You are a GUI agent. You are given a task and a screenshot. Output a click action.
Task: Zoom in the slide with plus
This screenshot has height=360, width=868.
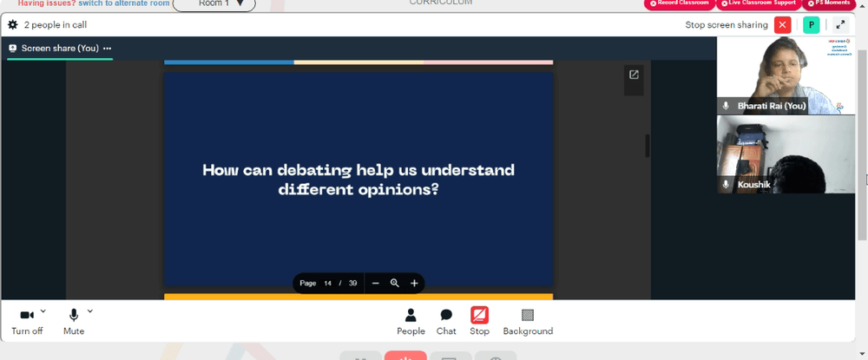point(414,283)
